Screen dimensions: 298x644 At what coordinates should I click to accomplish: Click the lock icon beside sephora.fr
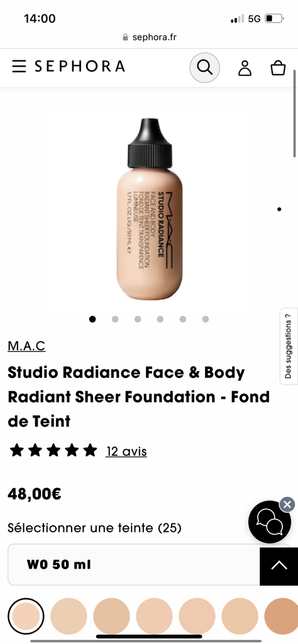pyautogui.click(x=126, y=37)
